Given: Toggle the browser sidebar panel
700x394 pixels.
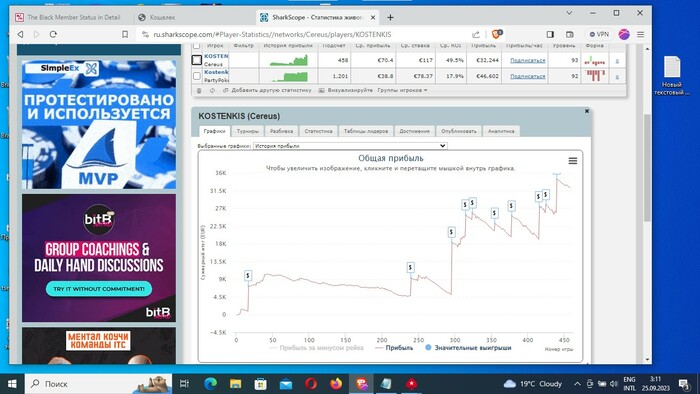Looking at the screenshot, I should (x=550, y=34).
